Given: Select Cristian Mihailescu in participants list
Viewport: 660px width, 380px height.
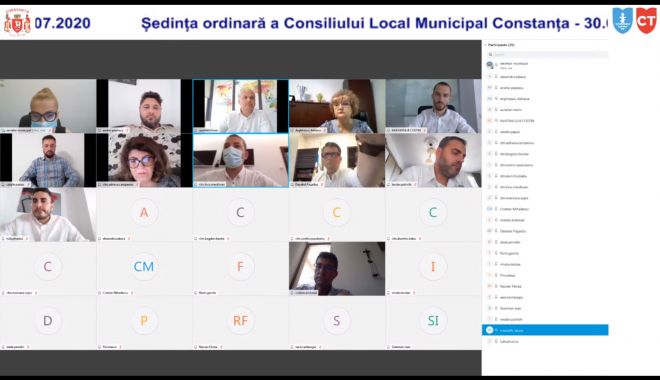Looking at the screenshot, I should point(514,209).
